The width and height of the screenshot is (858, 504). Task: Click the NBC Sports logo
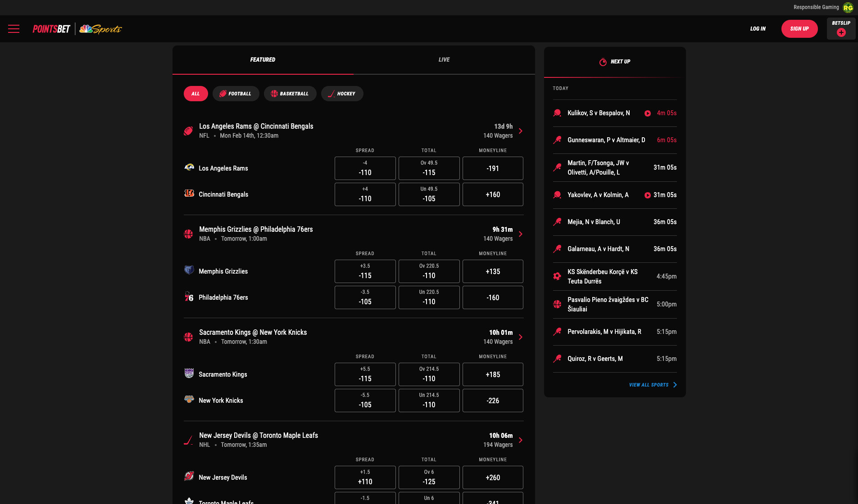(x=100, y=29)
